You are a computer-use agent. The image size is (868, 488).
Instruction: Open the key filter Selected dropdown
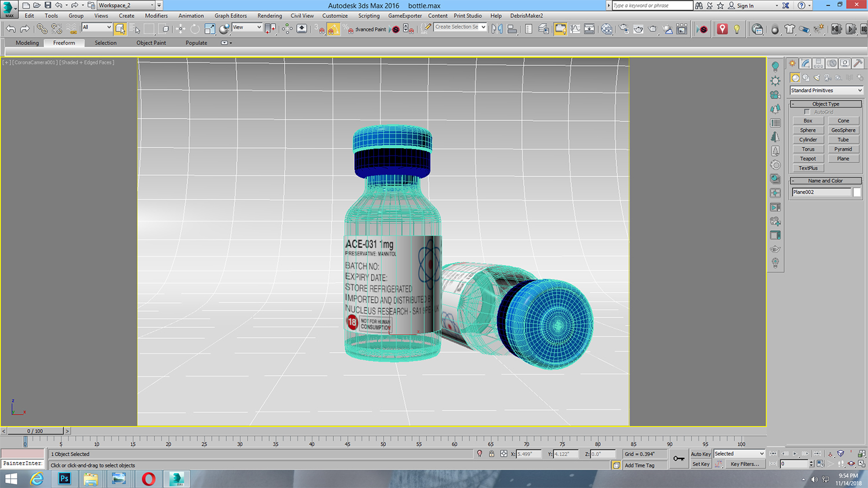tap(739, 454)
